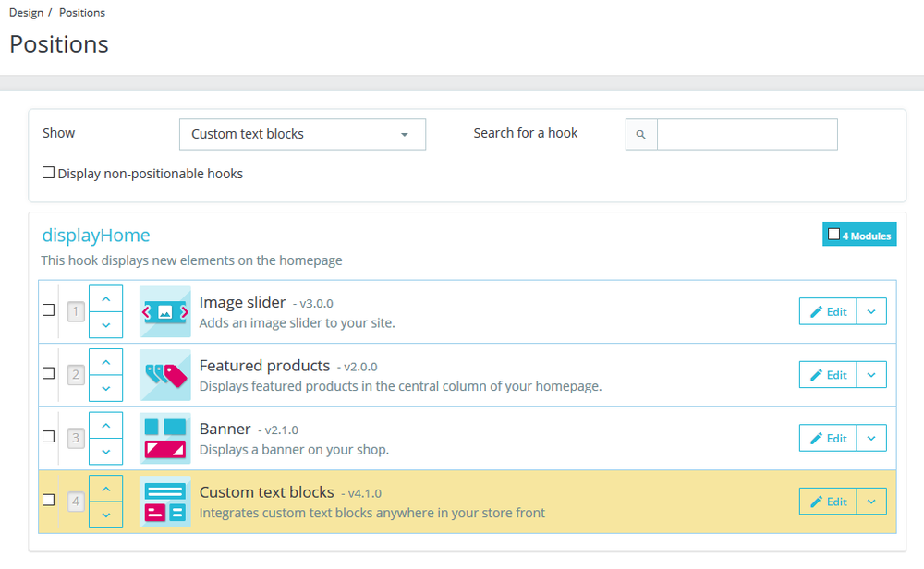Move Banner down one position
924x569 pixels.
pos(106,451)
